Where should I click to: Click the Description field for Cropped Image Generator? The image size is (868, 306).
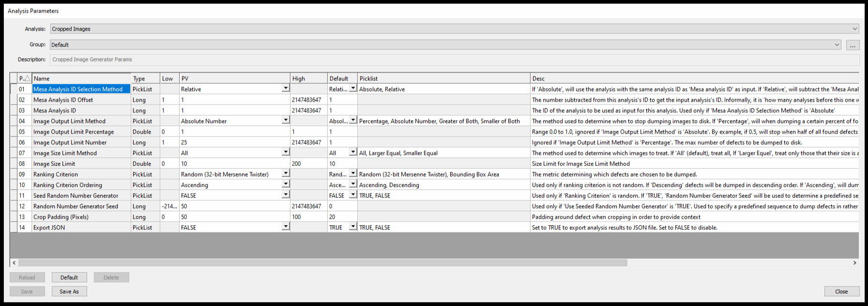454,60
